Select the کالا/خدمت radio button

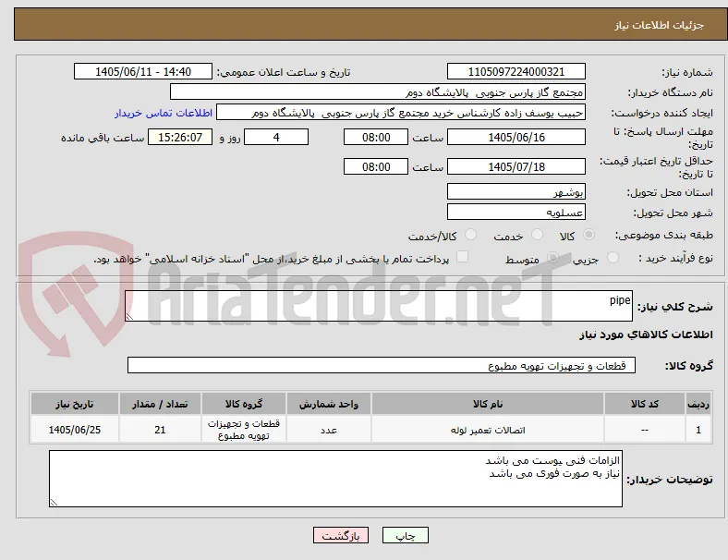pos(471,235)
